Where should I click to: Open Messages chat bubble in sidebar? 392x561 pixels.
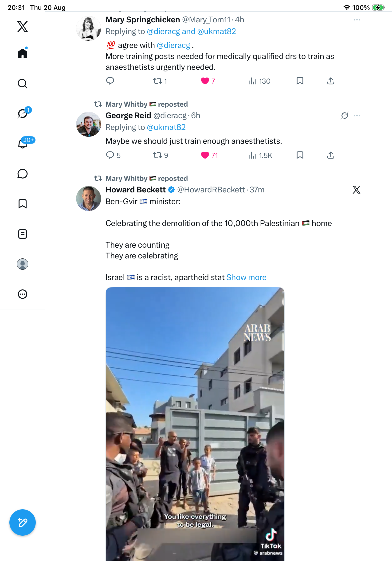(23, 174)
